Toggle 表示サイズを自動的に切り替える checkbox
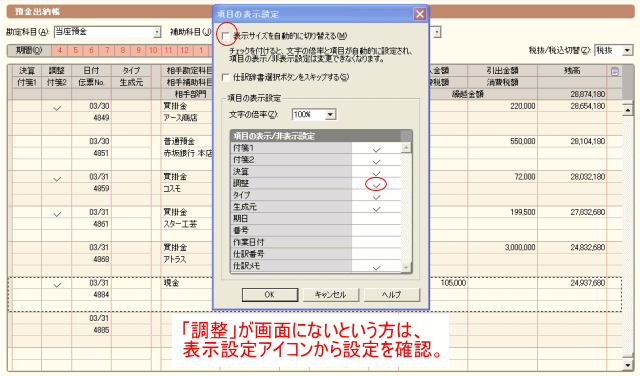The image size is (640, 376). [x=226, y=36]
